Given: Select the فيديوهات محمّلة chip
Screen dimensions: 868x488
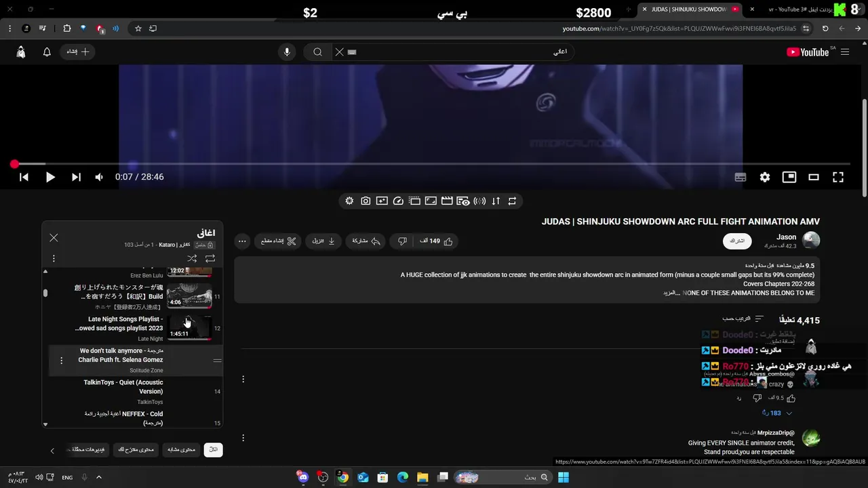Looking at the screenshot, I should (x=87, y=450).
